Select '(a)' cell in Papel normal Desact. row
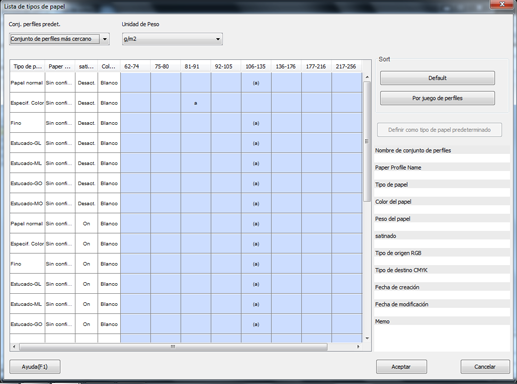Screen dimensions: 517x384 point(256,83)
